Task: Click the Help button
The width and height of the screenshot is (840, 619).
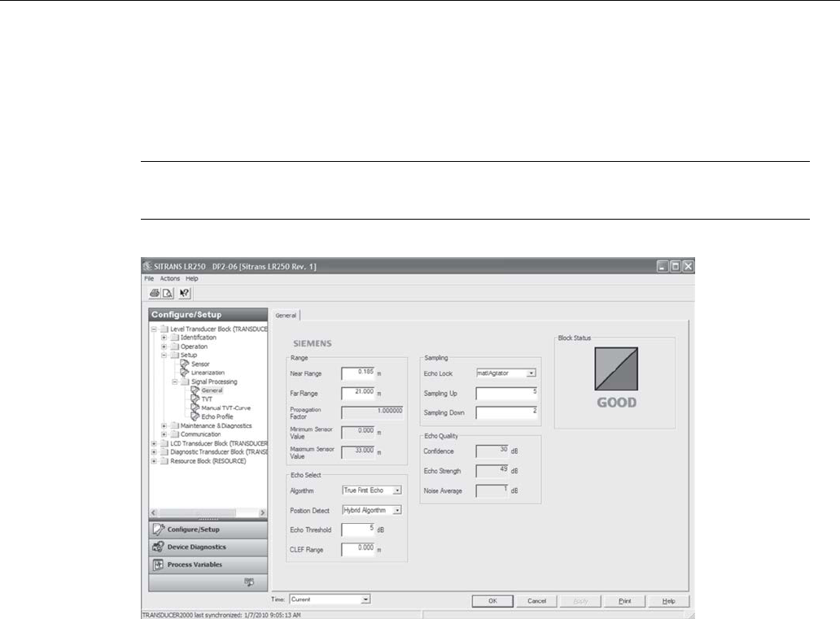Action: [668, 601]
